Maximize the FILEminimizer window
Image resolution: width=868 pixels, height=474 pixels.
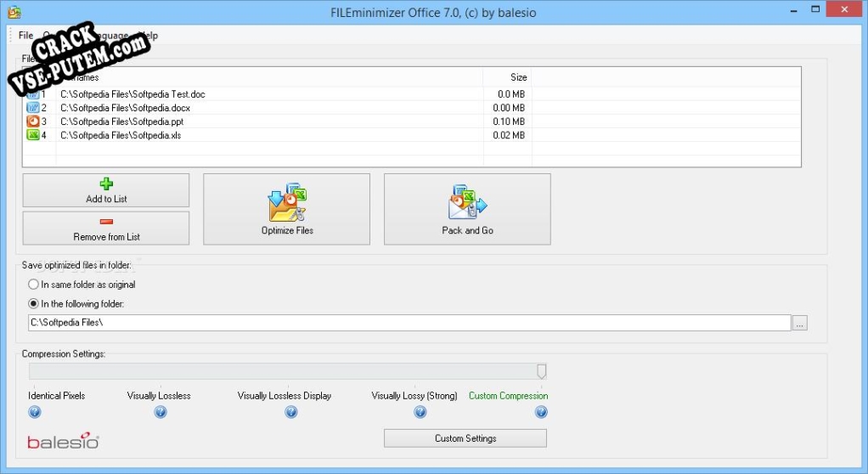pos(815,9)
